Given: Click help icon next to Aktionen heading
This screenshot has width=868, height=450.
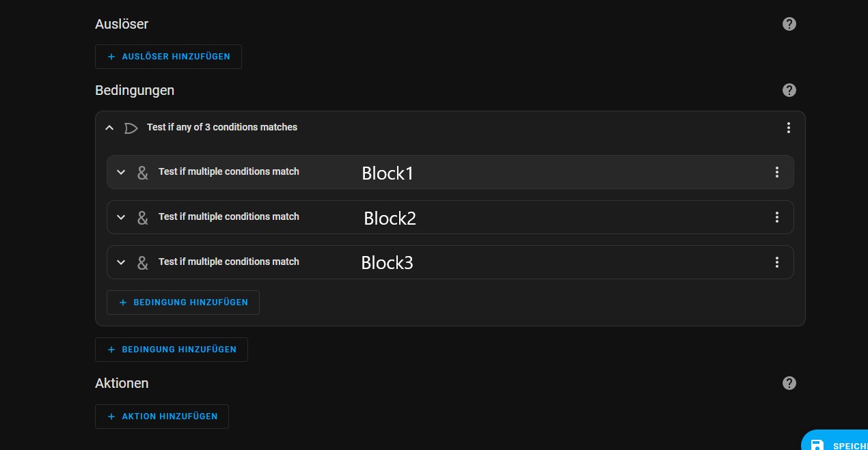Looking at the screenshot, I should click(789, 383).
